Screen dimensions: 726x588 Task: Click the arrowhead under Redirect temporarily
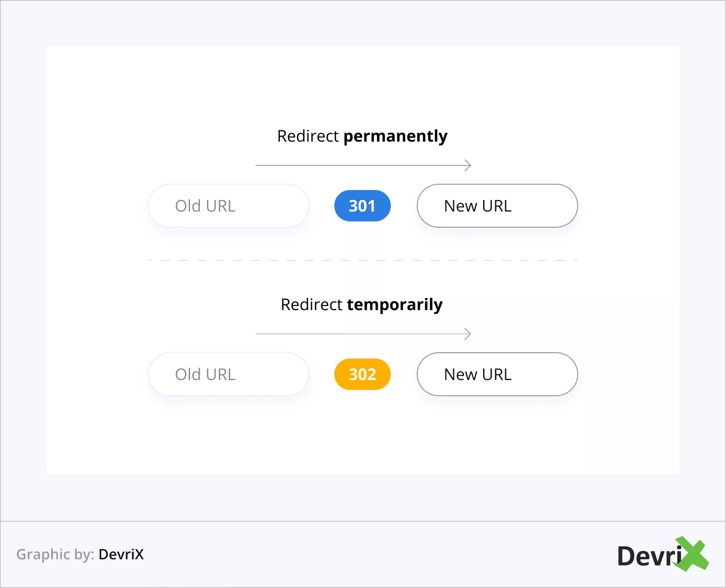tap(468, 334)
